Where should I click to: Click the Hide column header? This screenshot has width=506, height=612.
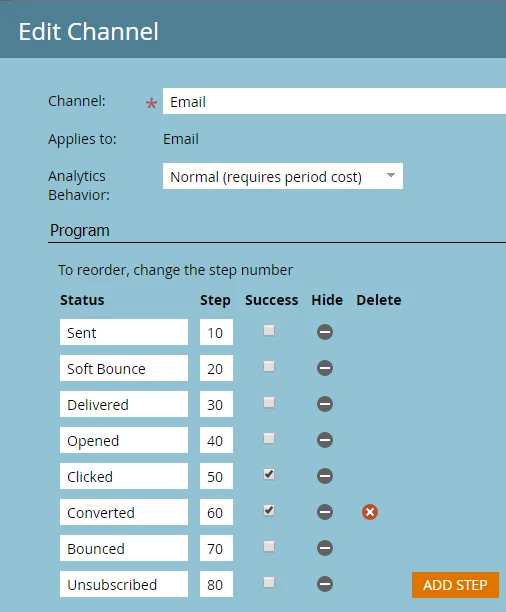tap(327, 300)
